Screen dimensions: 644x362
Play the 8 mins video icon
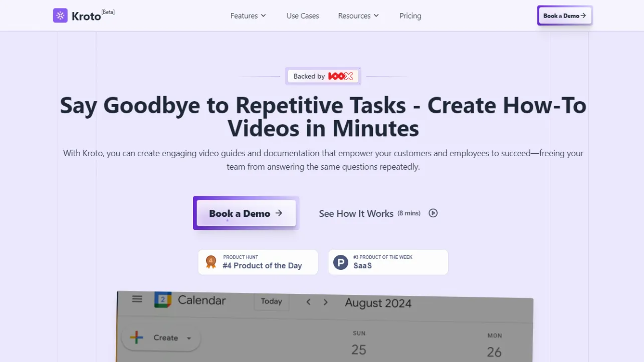[x=433, y=213]
